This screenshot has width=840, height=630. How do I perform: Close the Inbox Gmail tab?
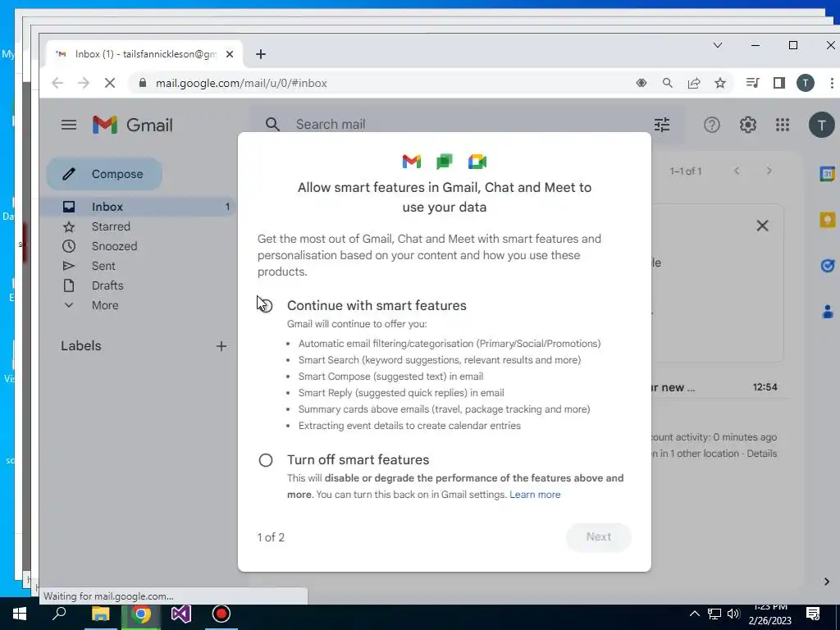230,54
